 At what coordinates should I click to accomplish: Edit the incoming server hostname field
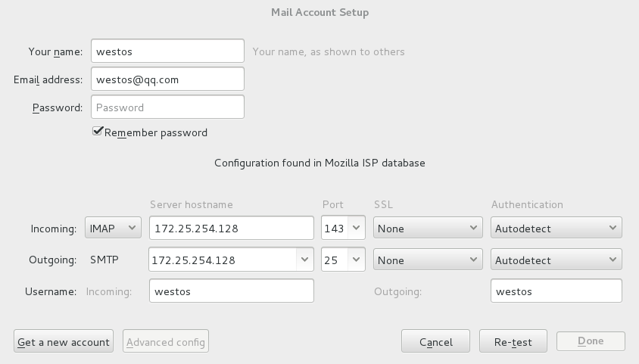coord(232,228)
